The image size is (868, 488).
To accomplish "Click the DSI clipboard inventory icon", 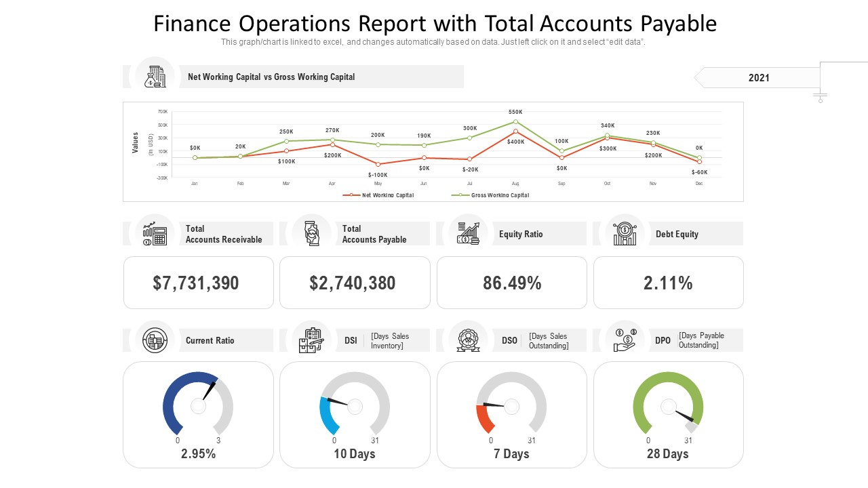I will (x=311, y=340).
